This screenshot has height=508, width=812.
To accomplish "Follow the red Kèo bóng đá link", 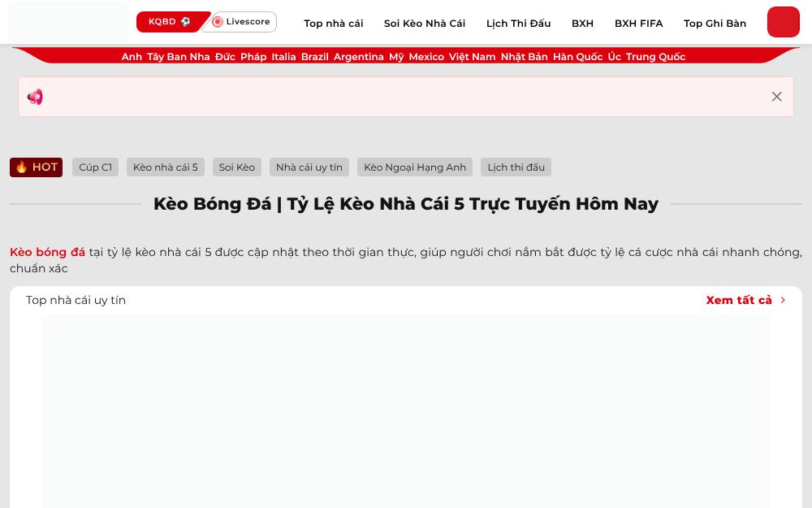I will pos(48,252).
